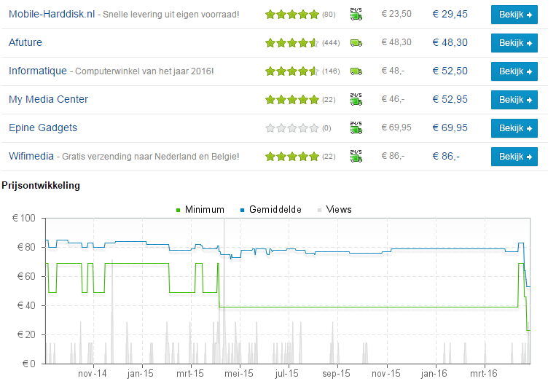Image resolution: width=556 pixels, height=392 pixels.
Task: Click review count (0) for Epine Gadgets
Action: pyautogui.click(x=326, y=128)
